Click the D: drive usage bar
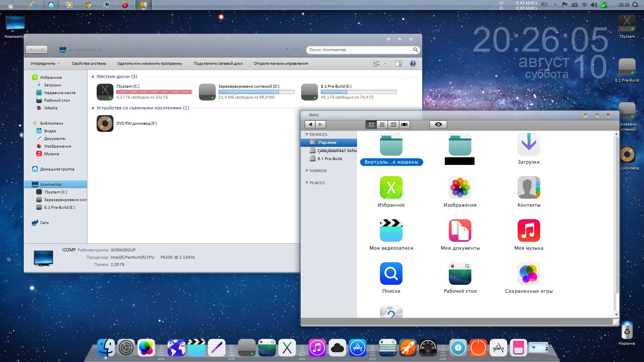 tap(256, 92)
